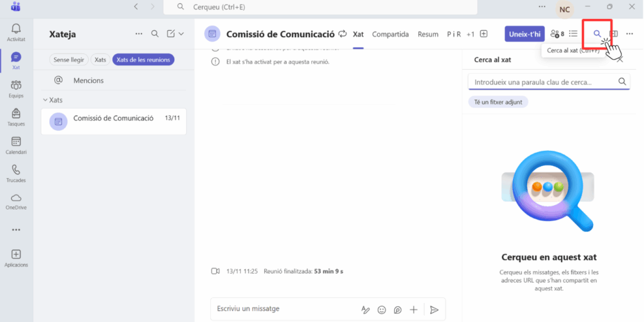
Task: Open Trucades from the sidebar
Action: (x=16, y=173)
